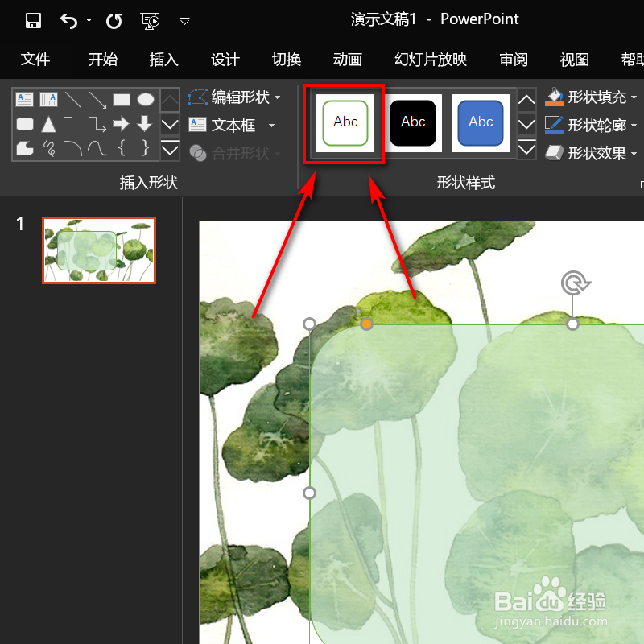The image size is (644, 644).
Task: Apply green outline Abc shape style
Action: (345, 123)
